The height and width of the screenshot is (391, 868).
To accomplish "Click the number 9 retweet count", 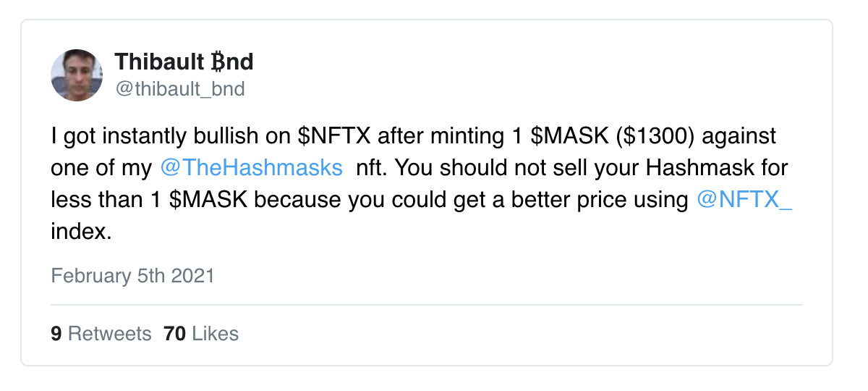I will coord(56,333).
